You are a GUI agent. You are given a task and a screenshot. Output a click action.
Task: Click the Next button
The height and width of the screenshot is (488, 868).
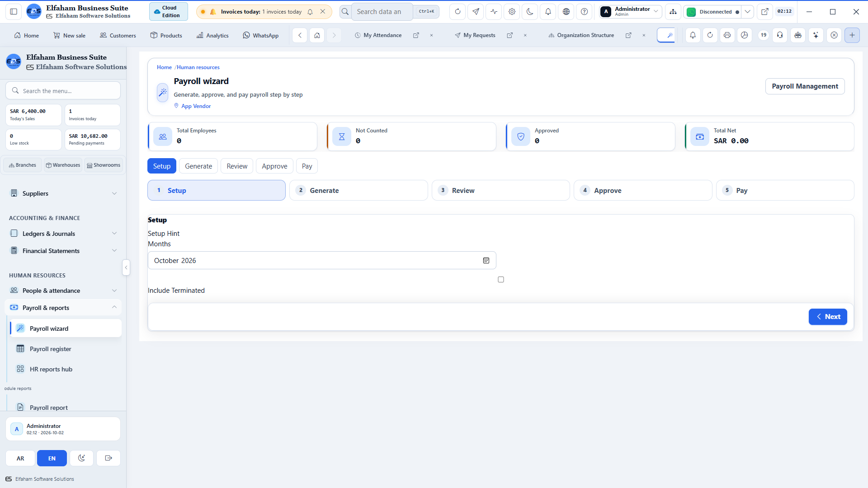[x=828, y=317]
